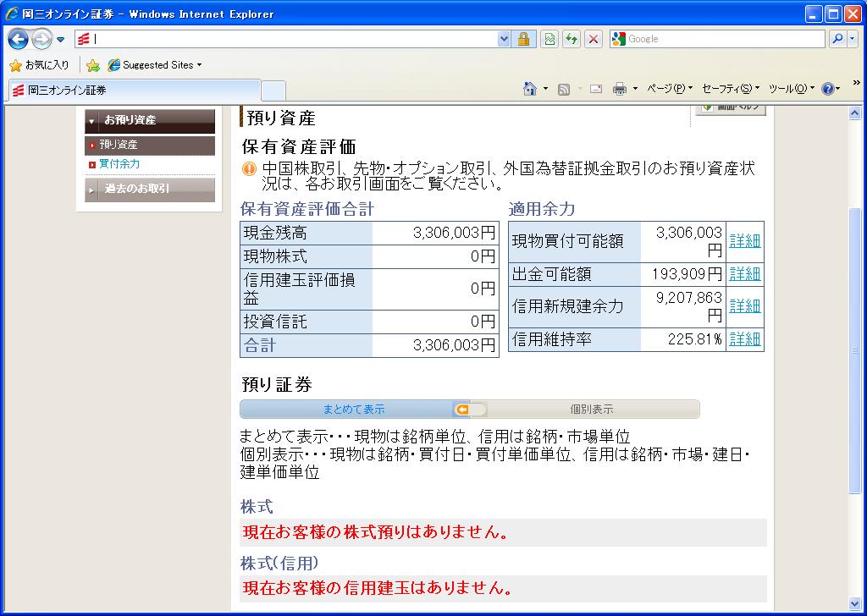Click the Add to Favorites star icon
Image resolution: width=867 pixels, height=616 pixels.
point(93,65)
